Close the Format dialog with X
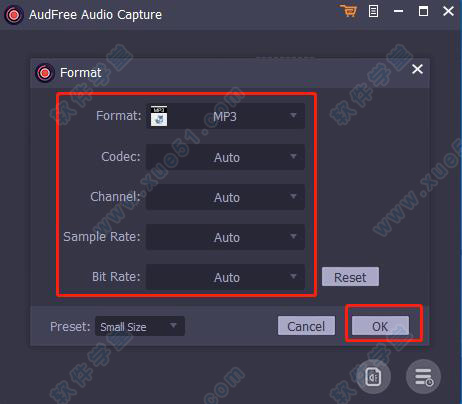Screen dimensions: 462x404 point(417,69)
